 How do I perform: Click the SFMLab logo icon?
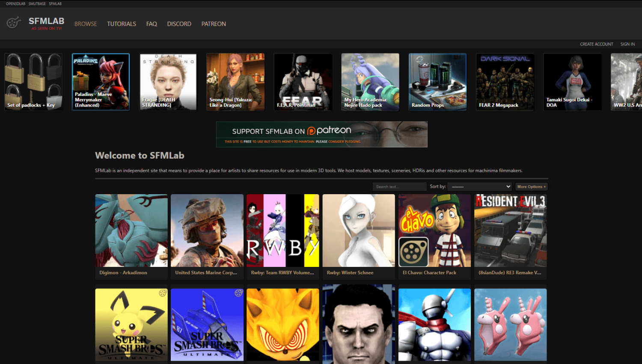pyautogui.click(x=14, y=22)
